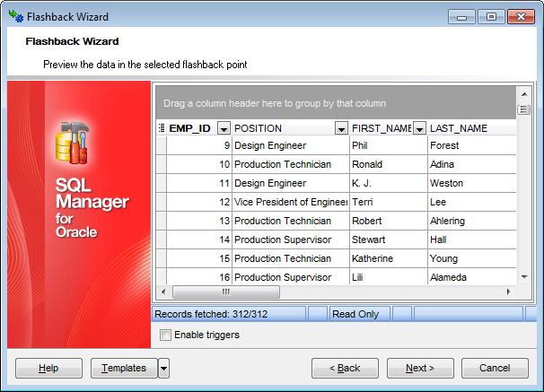The height and width of the screenshot is (392, 544).
Task: Proceed with the Next button
Action: coord(420,368)
